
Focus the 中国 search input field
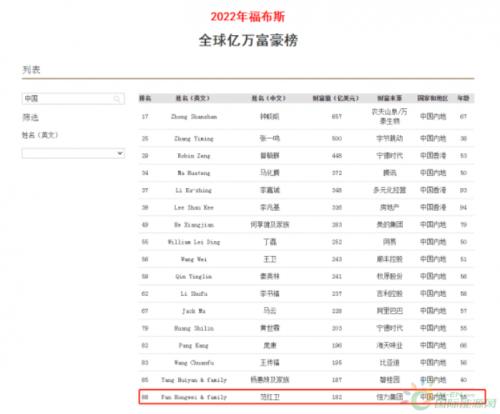[73, 99]
